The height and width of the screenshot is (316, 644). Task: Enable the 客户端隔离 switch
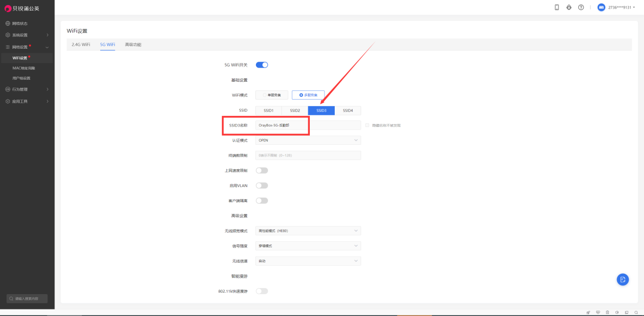click(261, 201)
